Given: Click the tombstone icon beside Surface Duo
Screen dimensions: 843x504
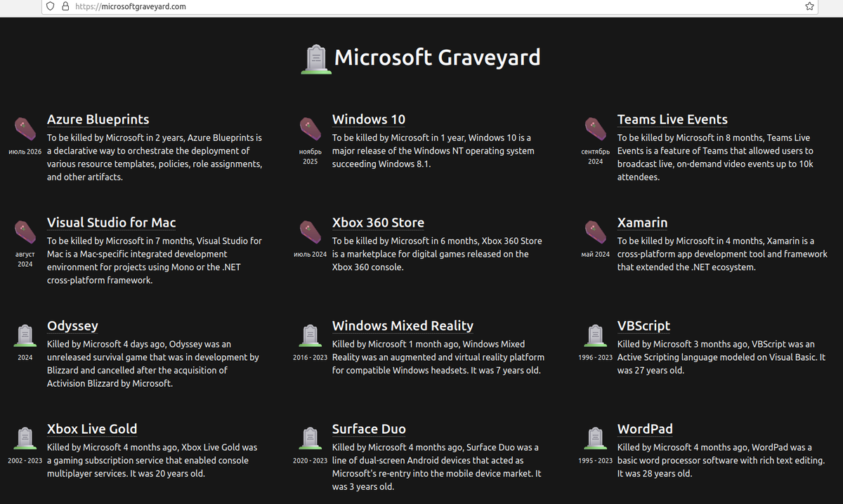Looking at the screenshot, I should tap(311, 439).
